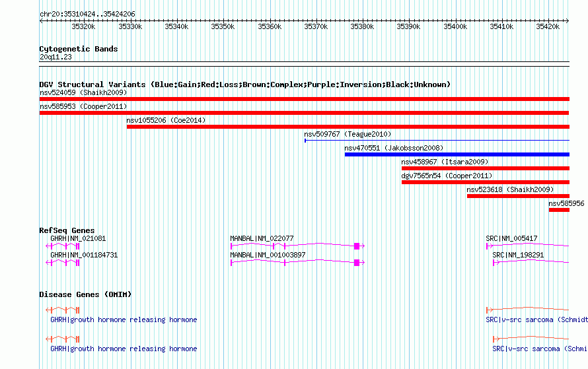Screen dimensions: 588x369
Task: Open upper SRC|v-src sarcoma link
Action: 536,319
